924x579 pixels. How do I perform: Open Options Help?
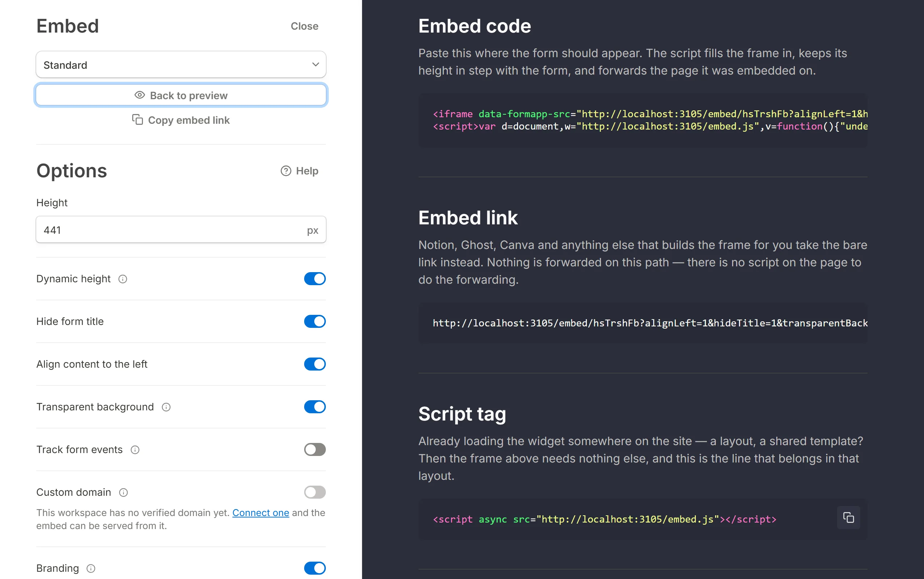coord(299,171)
